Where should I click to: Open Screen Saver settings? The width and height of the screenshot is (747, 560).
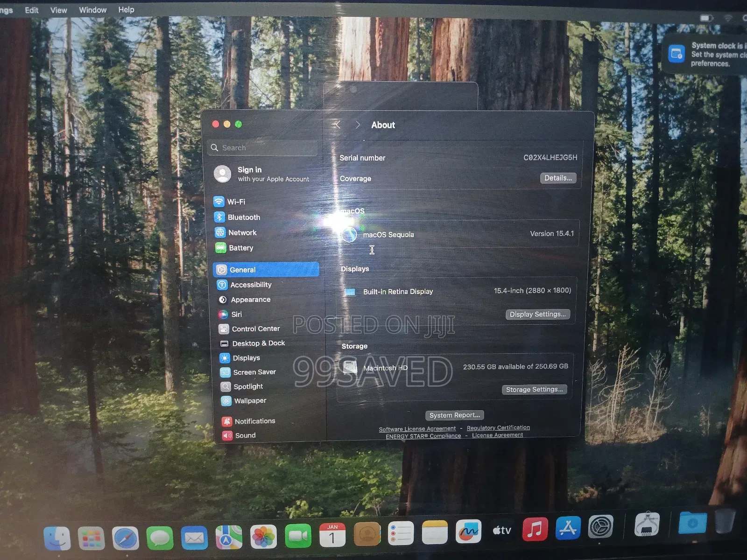coord(270,372)
